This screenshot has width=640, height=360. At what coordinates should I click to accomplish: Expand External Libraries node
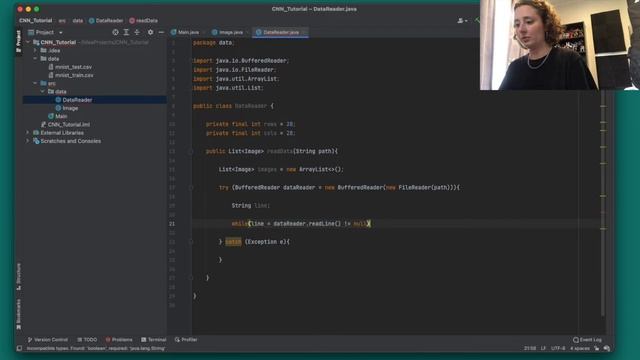tap(28, 133)
